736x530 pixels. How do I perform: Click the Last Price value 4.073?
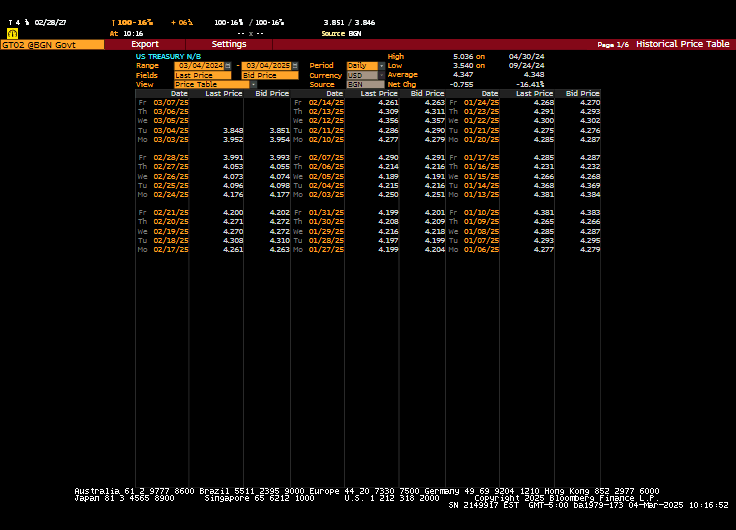[x=233, y=177]
